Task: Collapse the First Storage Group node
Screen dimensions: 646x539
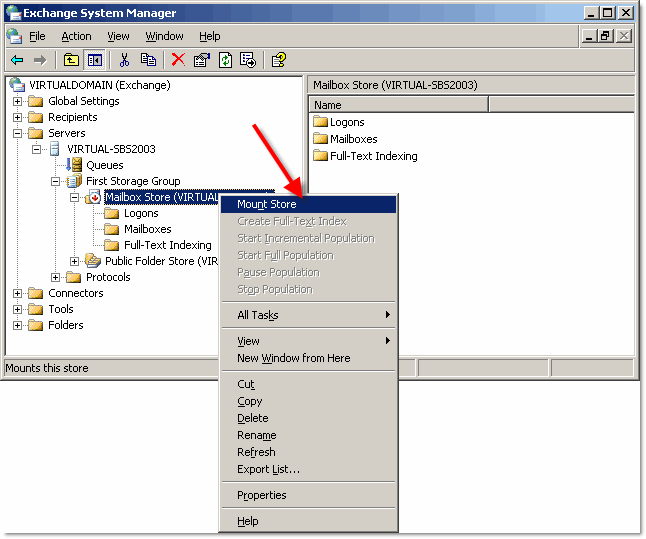Action: 55,181
